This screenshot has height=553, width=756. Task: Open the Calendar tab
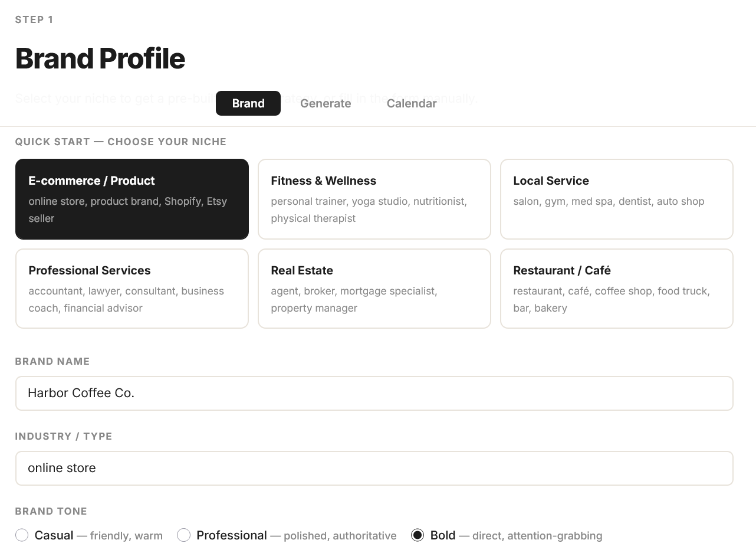pos(412,103)
